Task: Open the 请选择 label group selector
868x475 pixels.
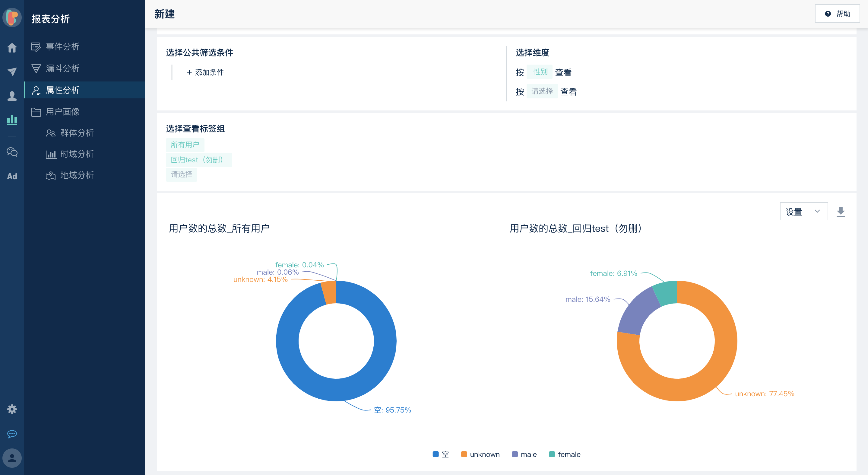Action: click(181, 174)
